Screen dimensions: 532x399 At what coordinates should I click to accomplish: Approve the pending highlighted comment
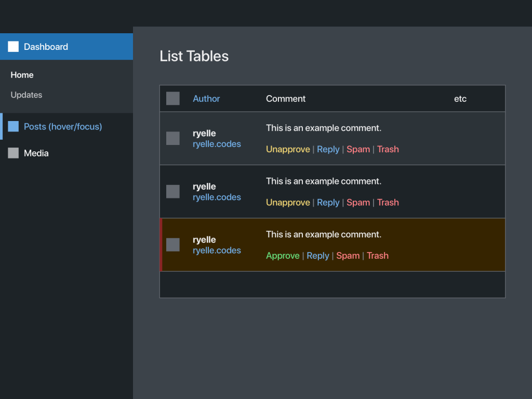[x=283, y=256]
